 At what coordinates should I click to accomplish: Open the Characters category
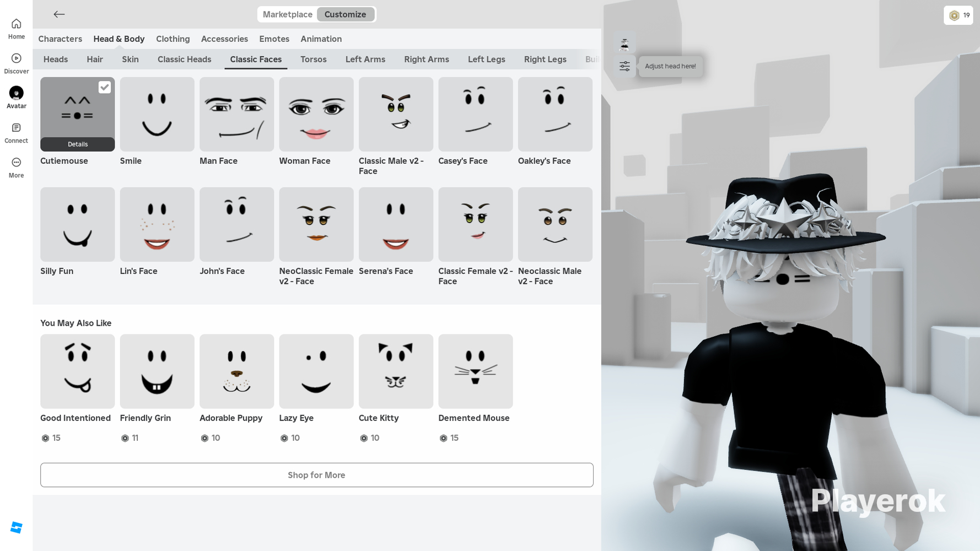[60, 39]
